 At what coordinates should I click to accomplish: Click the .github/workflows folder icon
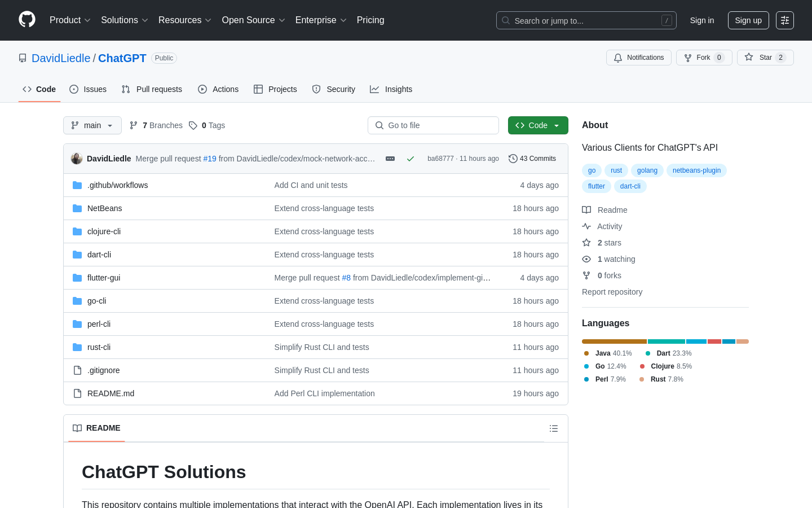click(x=77, y=185)
